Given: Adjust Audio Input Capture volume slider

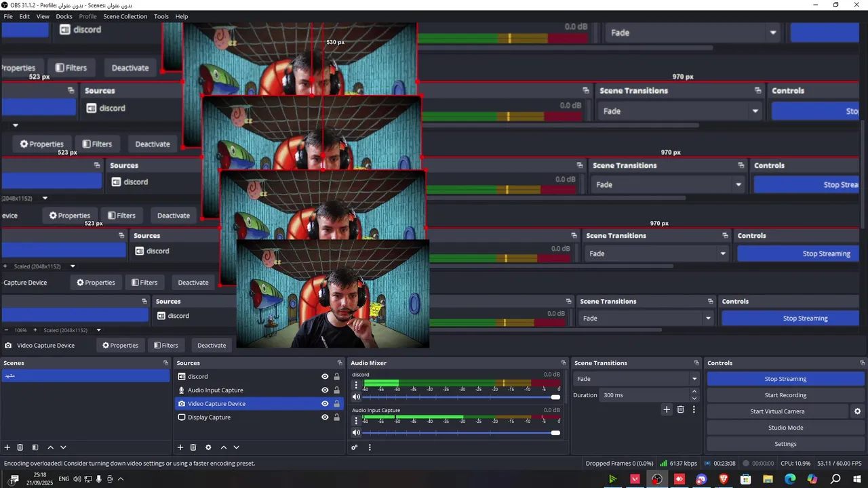Looking at the screenshot, I should point(461,432).
